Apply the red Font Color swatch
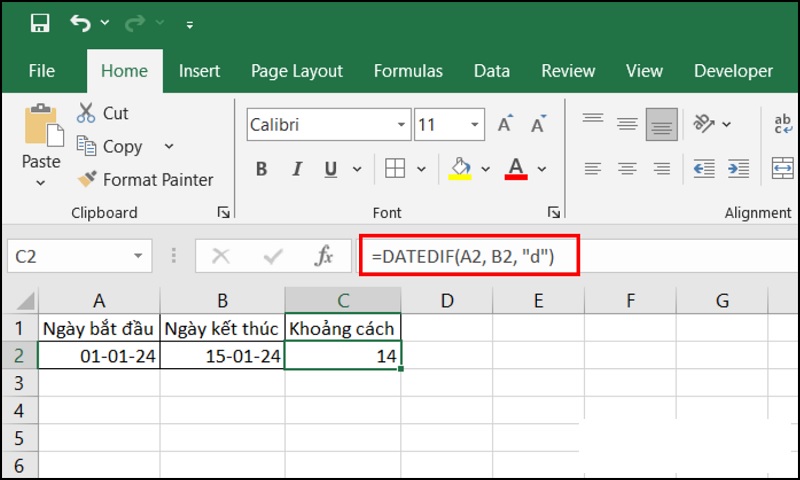800x480 pixels. click(x=516, y=168)
